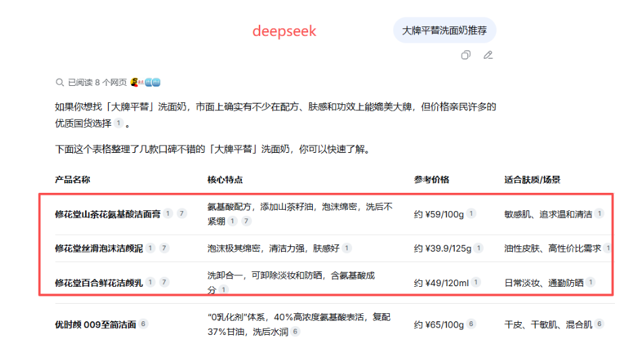
Task: Open citation 7 beside 修花堂百合鲜花洁颜乳
Action: point(164,282)
